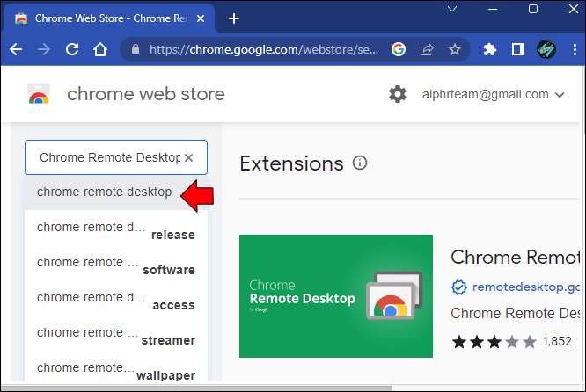Minimize the Chrome window

click(493, 9)
